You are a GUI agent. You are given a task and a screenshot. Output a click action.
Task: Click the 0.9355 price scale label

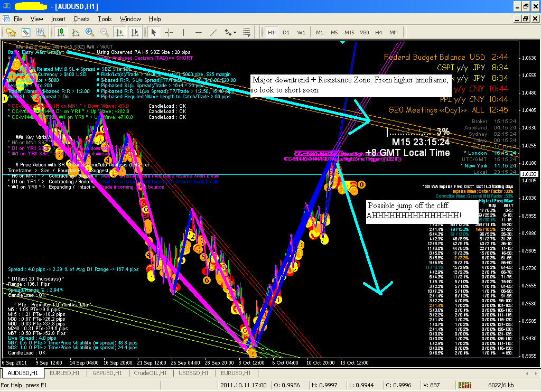tap(529, 356)
